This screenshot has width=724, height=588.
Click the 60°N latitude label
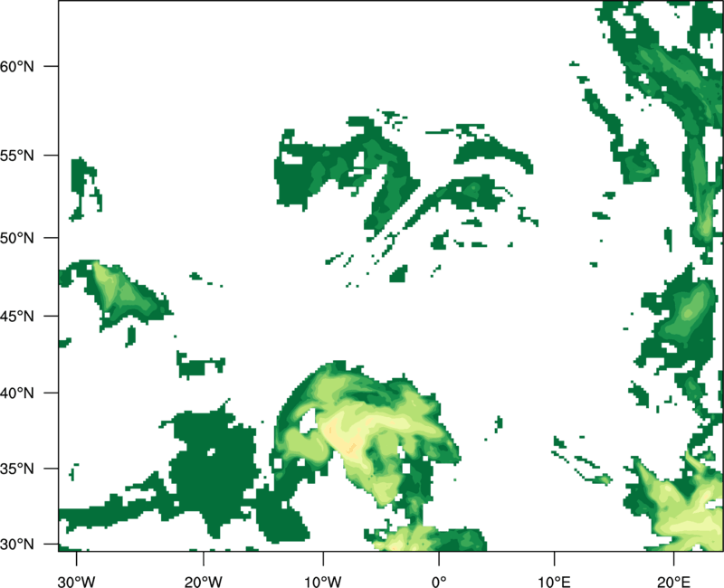tap(17, 66)
